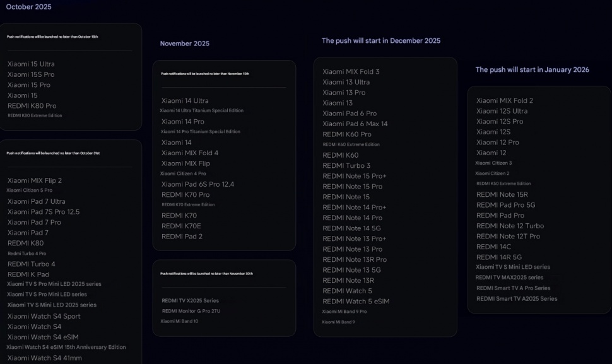Click the "REDMI K80 Extreme Edition" line
The width and height of the screenshot is (612, 364).
click(35, 115)
